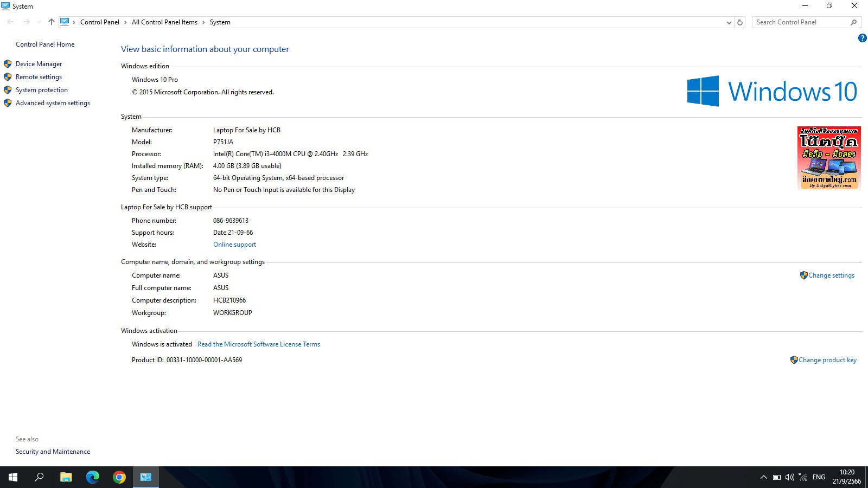Click the volume speaker tray icon
The height and width of the screenshot is (488, 868).
(x=790, y=477)
